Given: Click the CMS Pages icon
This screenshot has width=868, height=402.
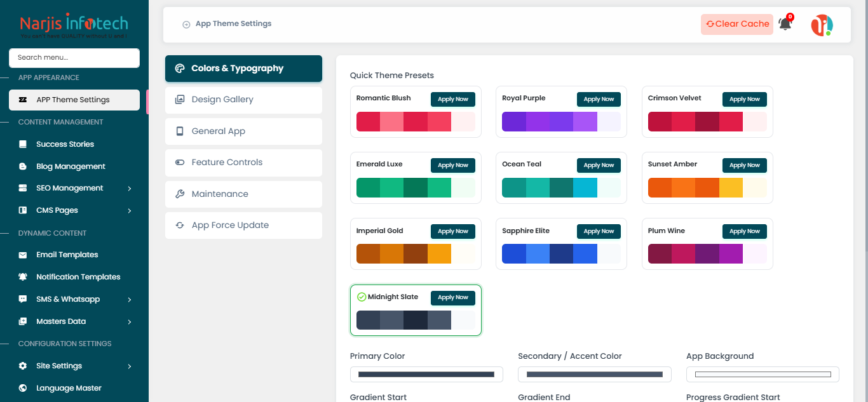Looking at the screenshot, I should pyautogui.click(x=23, y=210).
